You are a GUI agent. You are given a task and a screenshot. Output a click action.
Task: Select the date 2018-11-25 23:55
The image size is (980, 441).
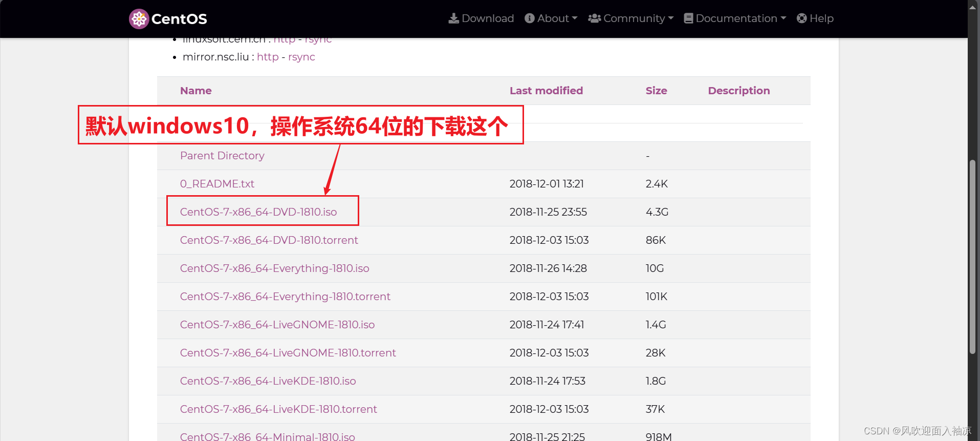[x=548, y=212]
